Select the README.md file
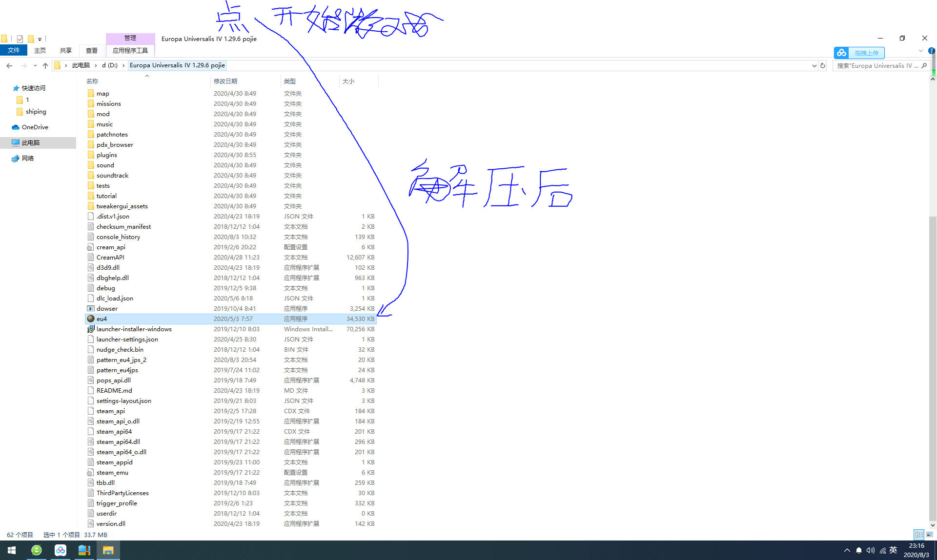Viewport: 937px width, 560px height. pyautogui.click(x=230, y=390)
